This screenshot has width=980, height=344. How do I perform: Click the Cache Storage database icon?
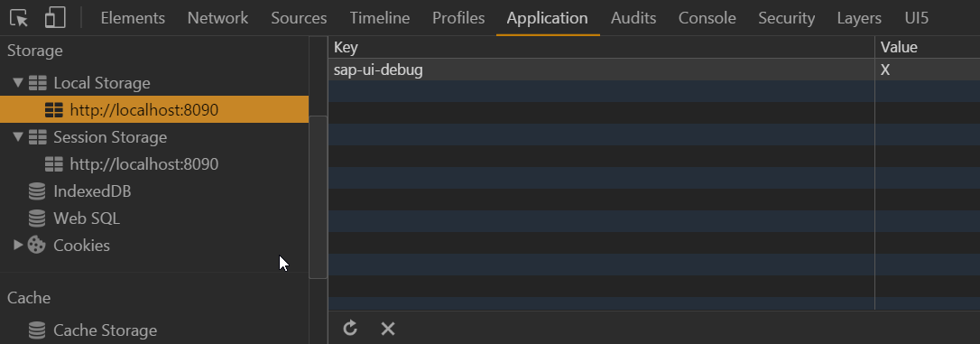[37, 330]
